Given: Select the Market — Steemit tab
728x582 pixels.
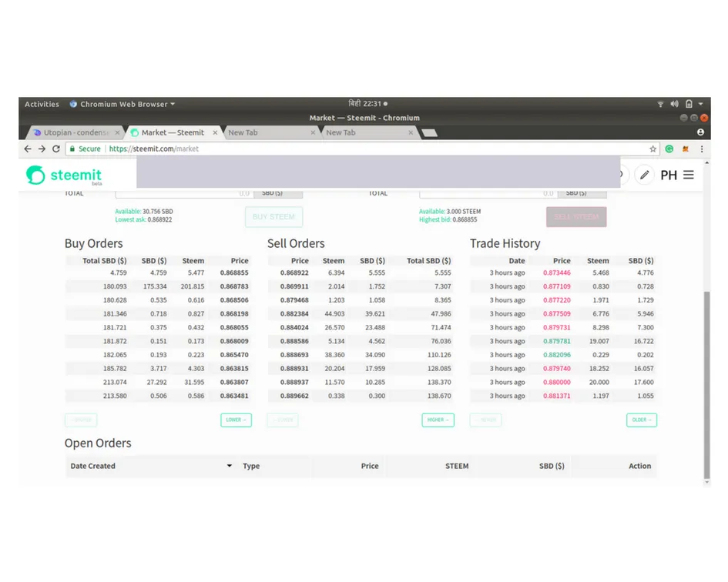Looking at the screenshot, I should coord(173,132).
